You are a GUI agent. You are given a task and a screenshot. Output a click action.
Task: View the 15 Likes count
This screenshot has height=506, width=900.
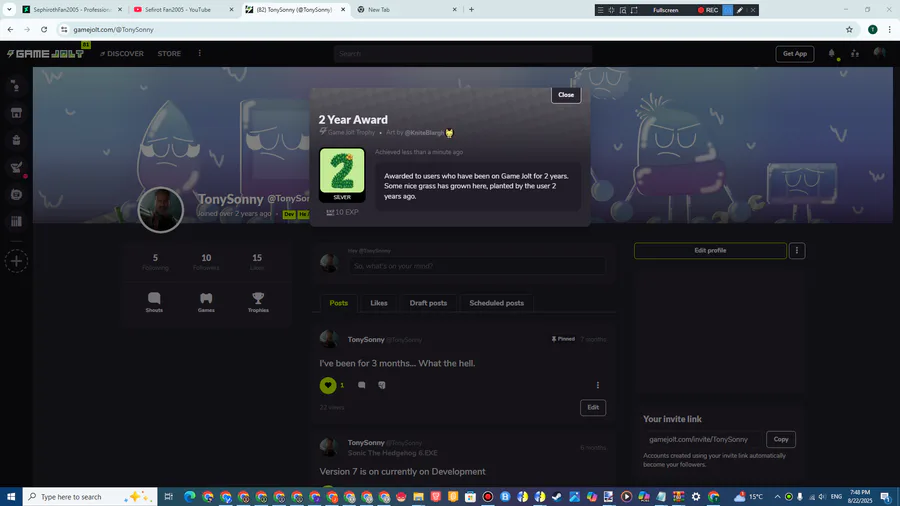pos(257,262)
